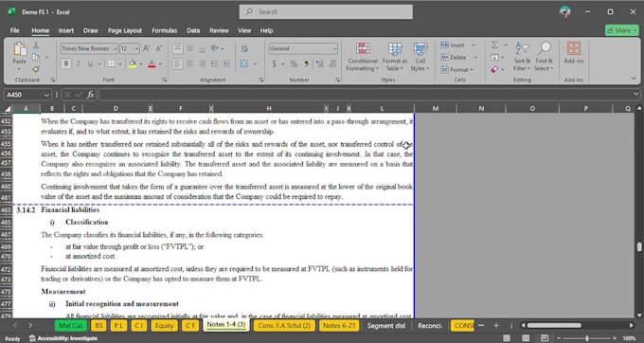The image size is (644, 343).
Task: Open the font name dropdown
Action: pyautogui.click(x=115, y=48)
